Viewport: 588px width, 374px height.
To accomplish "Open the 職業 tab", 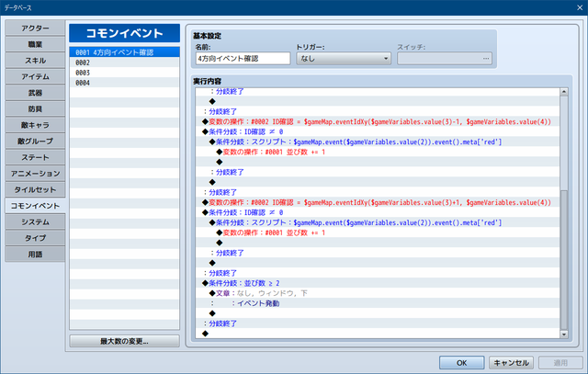I will click(35, 44).
